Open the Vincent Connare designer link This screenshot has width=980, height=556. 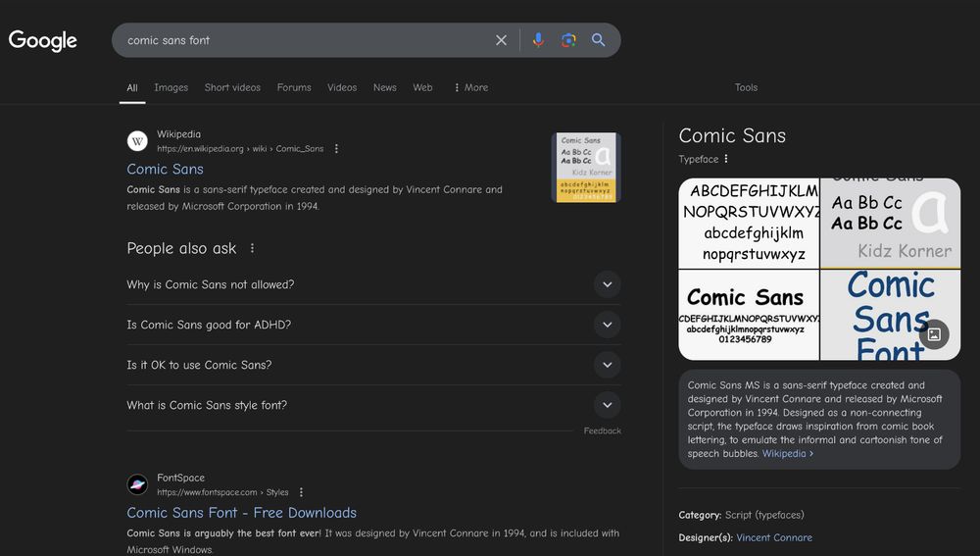pyautogui.click(x=774, y=538)
